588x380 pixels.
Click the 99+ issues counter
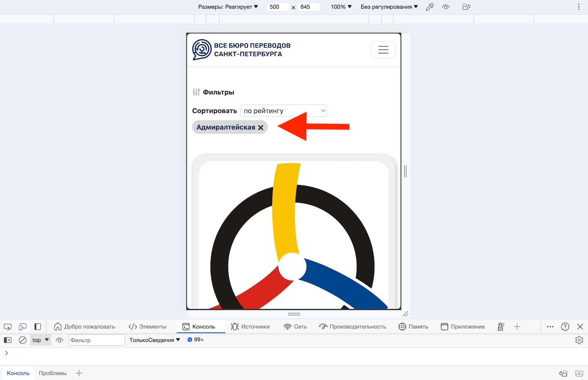(196, 340)
